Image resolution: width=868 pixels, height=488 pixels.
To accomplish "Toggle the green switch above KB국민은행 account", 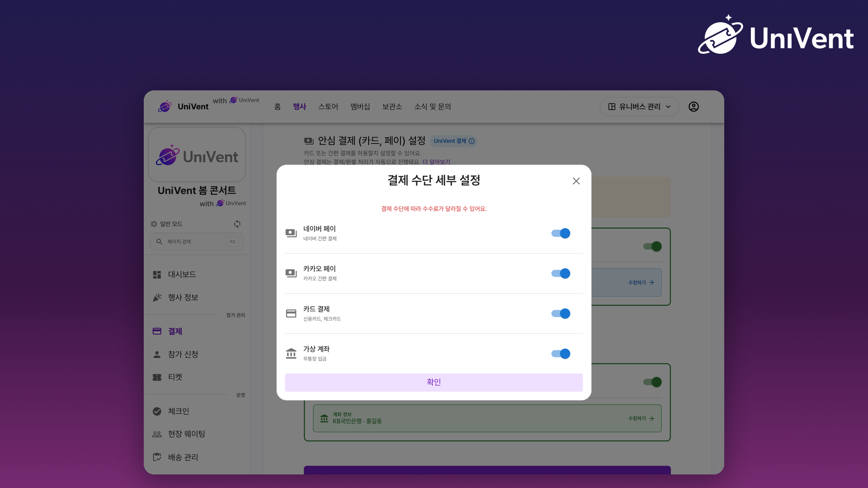I will pos(652,382).
